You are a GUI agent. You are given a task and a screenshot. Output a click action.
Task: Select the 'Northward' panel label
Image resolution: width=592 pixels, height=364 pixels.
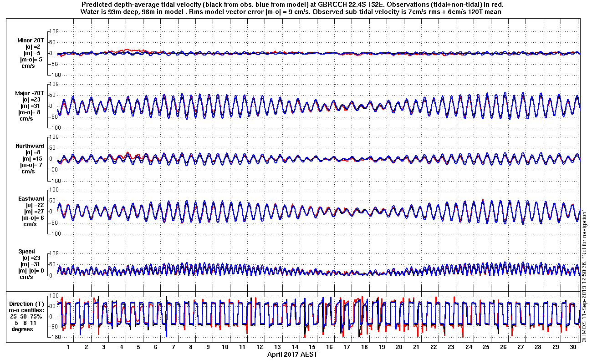coord(30,146)
